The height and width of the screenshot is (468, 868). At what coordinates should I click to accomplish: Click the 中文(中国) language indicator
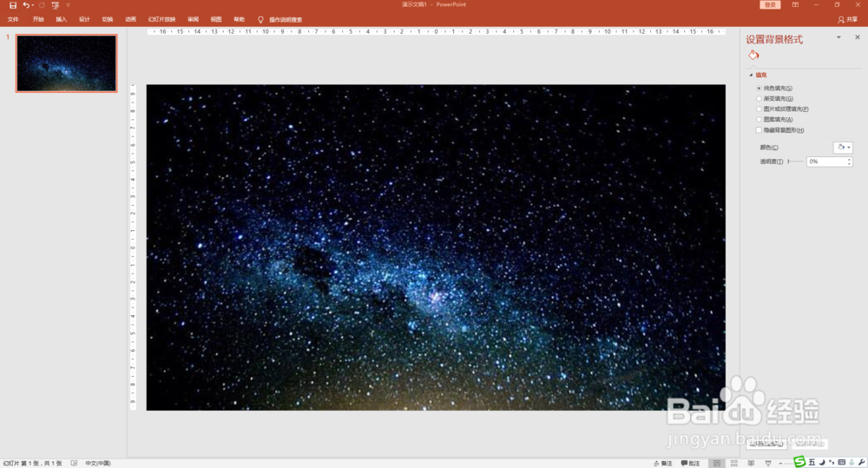(98, 463)
